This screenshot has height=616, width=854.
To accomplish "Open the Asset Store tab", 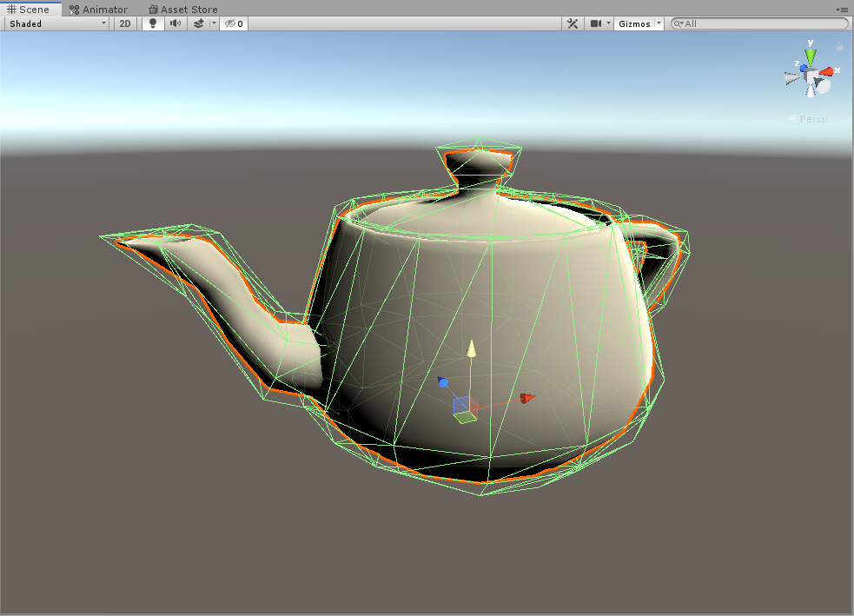I will point(183,10).
